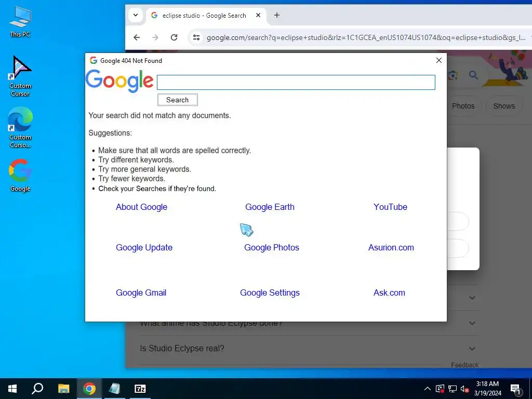Open the Google Update link

coord(144,247)
